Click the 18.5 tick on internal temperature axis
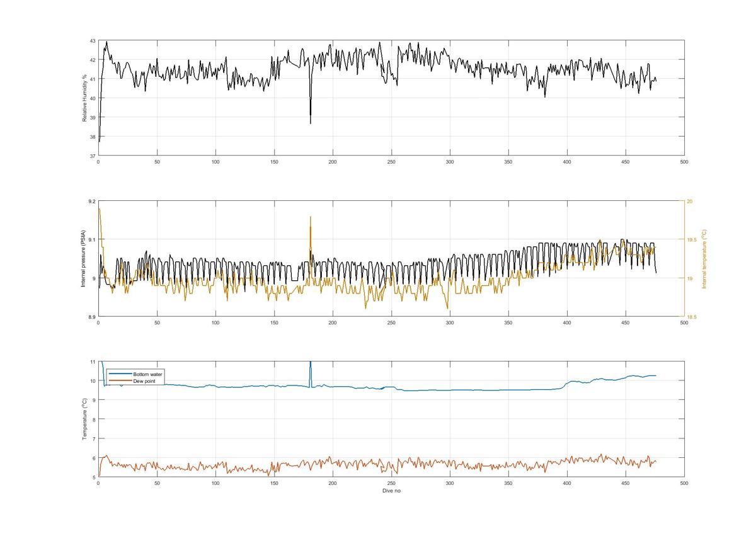The height and width of the screenshot is (536, 756). click(x=691, y=317)
